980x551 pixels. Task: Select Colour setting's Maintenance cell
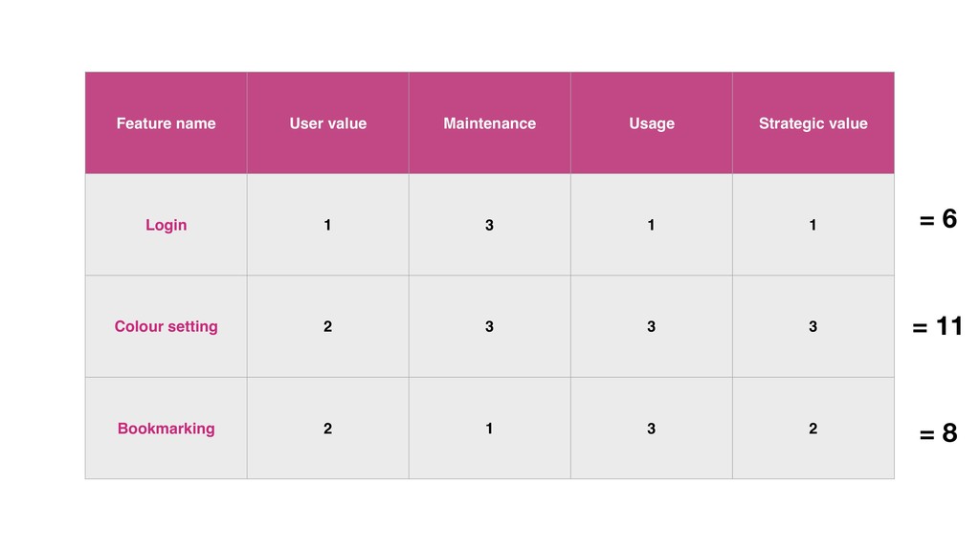pyautogui.click(x=489, y=326)
